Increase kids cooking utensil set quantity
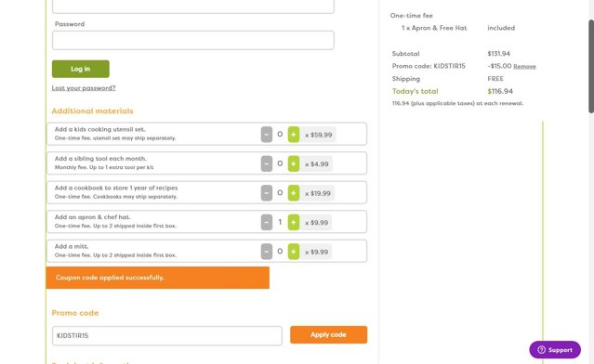This screenshot has width=594, height=364. [x=294, y=135]
